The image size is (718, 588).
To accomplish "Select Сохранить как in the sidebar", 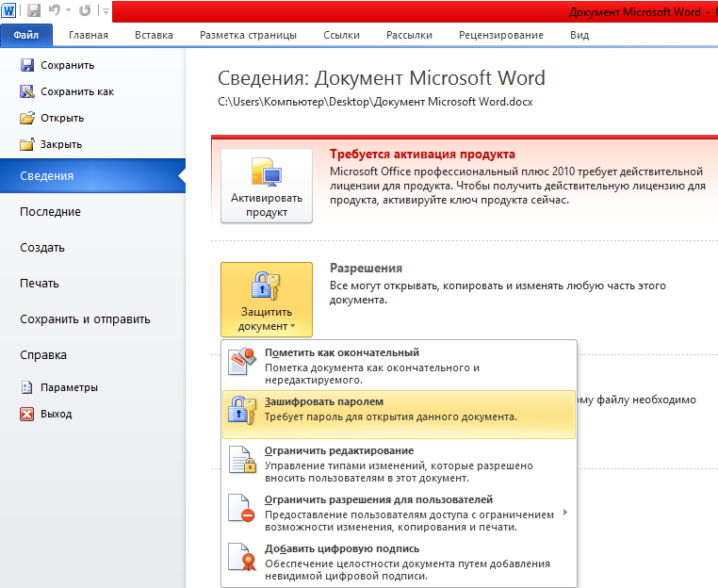I will 76,91.
